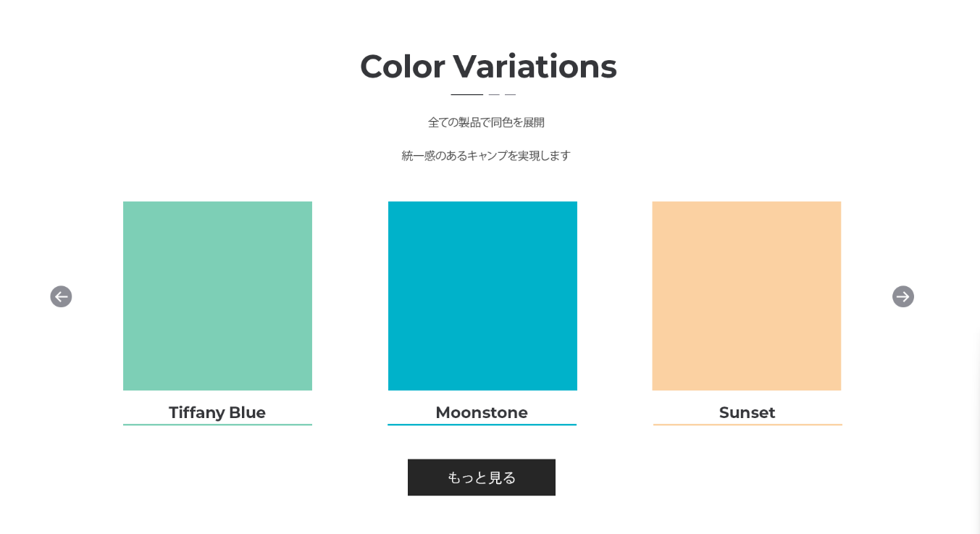The height and width of the screenshot is (534, 980).
Task: Click the word "Blue" under the green swatch
Action: (x=247, y=413)
